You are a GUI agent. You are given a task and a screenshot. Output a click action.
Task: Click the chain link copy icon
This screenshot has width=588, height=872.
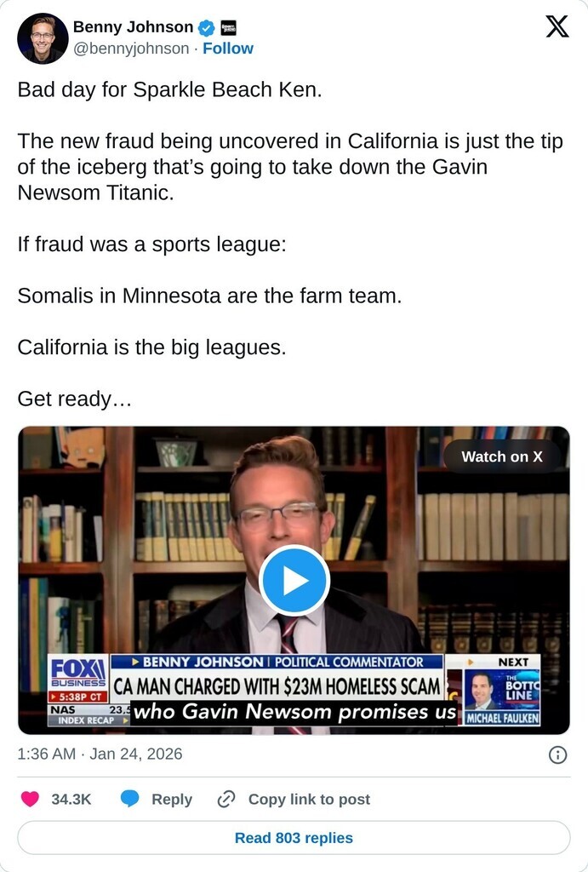(x=226, y=799)
